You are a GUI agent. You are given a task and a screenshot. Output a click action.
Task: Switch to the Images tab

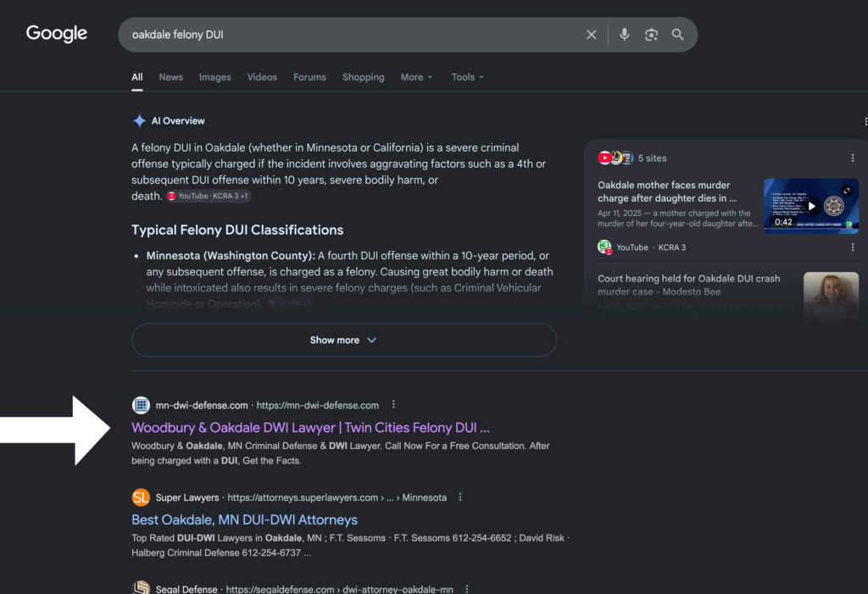point(214,77)
